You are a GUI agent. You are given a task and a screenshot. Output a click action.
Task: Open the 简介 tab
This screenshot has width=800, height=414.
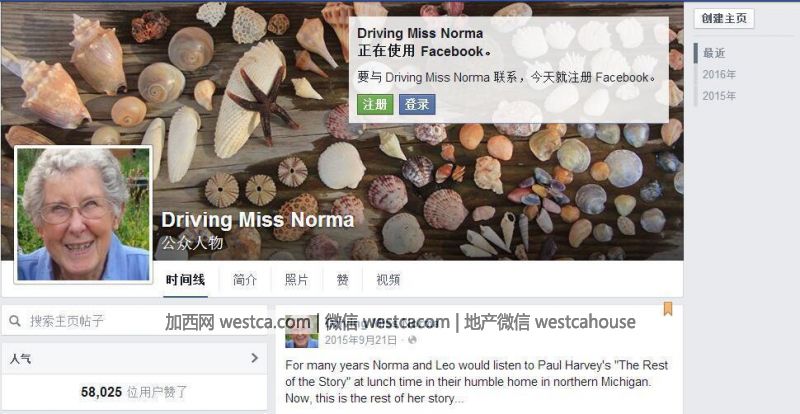tap(245, 280)
